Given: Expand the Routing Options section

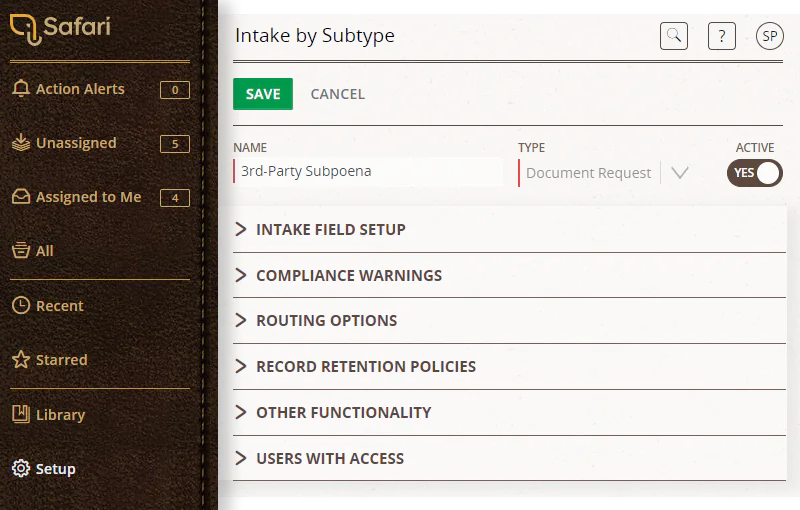Looking at the screenshot, I should 509,320.
